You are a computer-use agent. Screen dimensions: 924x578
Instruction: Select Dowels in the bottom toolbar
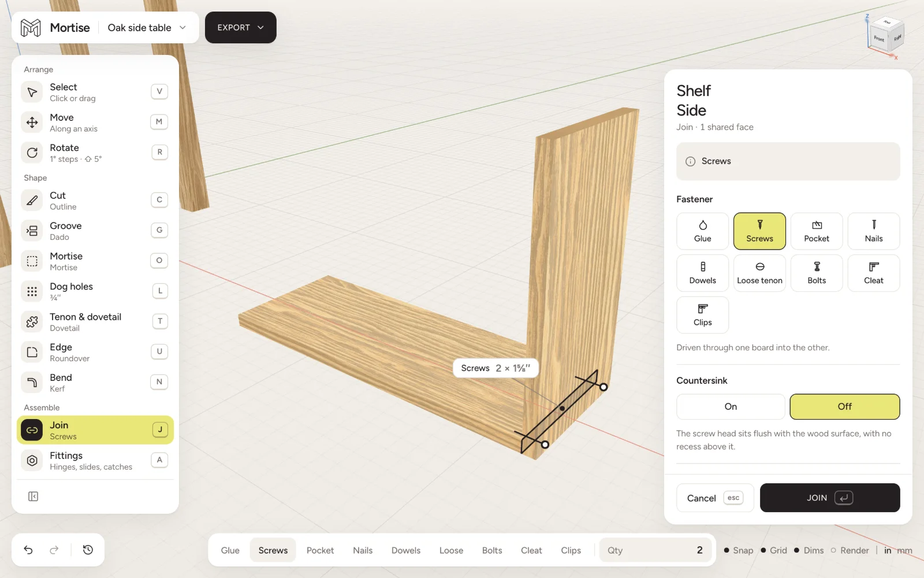tap(406, 550)
